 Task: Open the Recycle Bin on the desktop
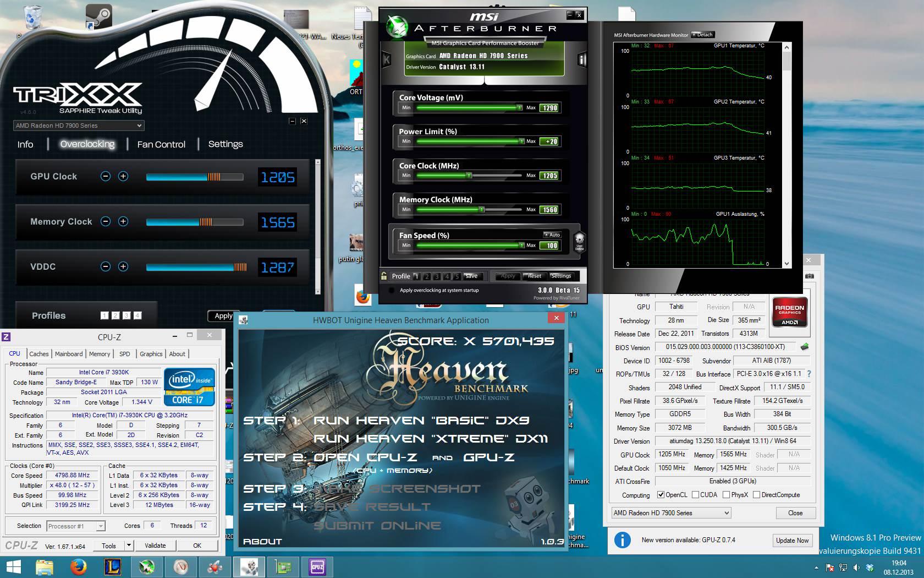(32, 19)
